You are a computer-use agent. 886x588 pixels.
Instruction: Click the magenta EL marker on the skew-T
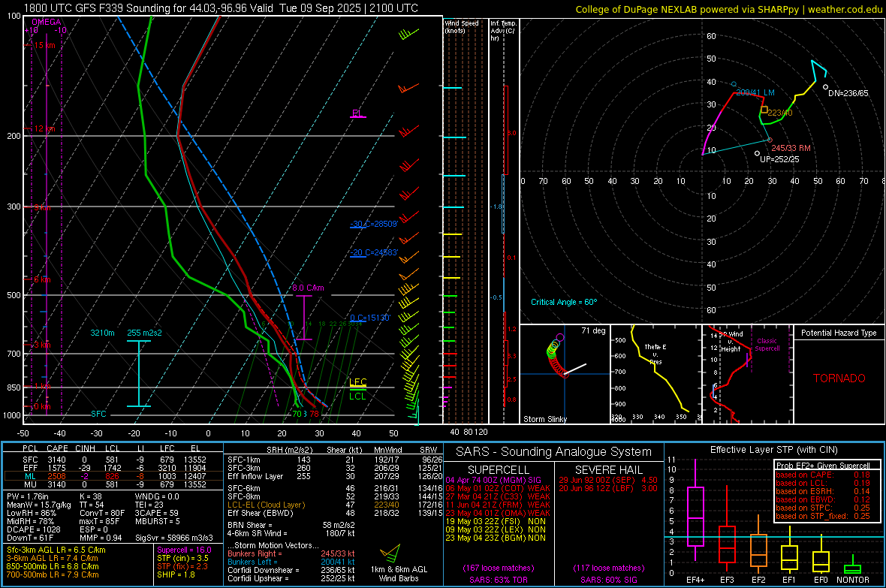click(357, 113)
